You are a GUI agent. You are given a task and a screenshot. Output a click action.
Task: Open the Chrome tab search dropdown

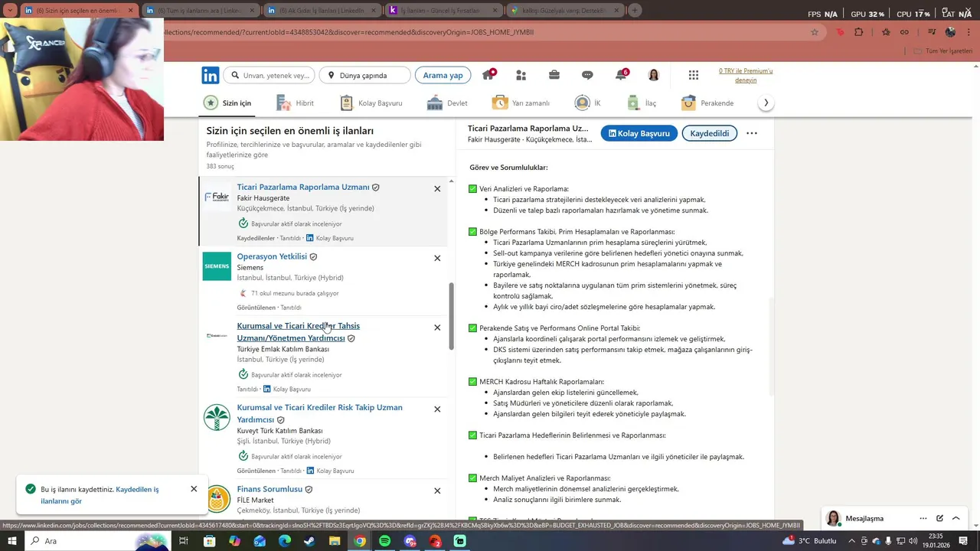11,11
